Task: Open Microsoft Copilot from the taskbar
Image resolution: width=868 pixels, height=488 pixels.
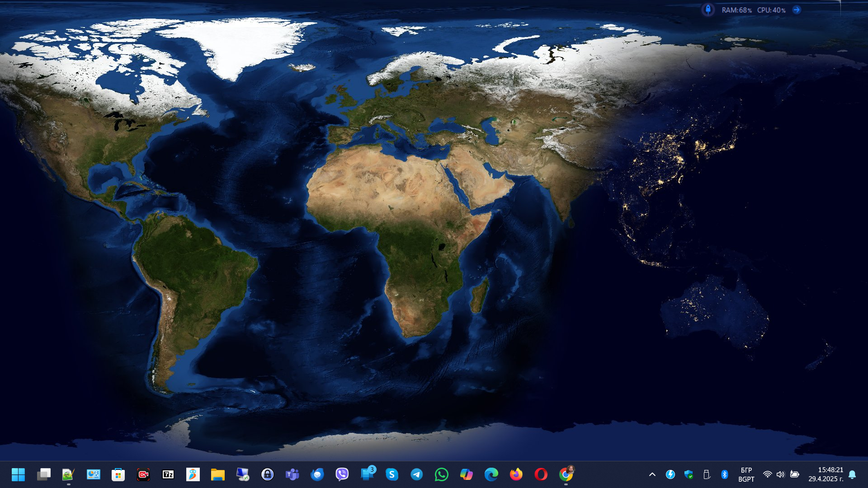Action: pyautogui.click(x=467, y=474)
